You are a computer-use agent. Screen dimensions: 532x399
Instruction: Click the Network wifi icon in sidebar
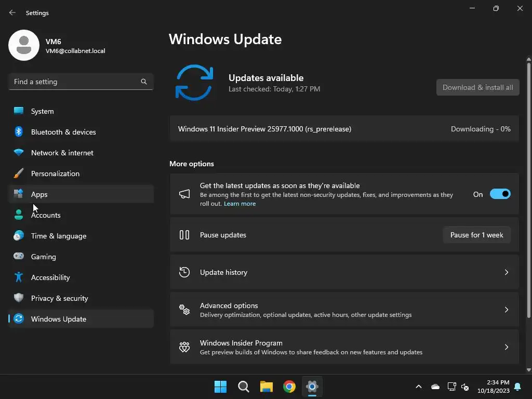pyautogui.click(x=19, y=152)
